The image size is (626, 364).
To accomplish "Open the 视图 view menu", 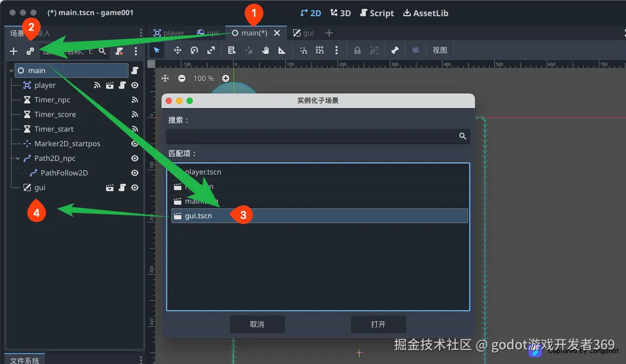I will pos(439,50).
